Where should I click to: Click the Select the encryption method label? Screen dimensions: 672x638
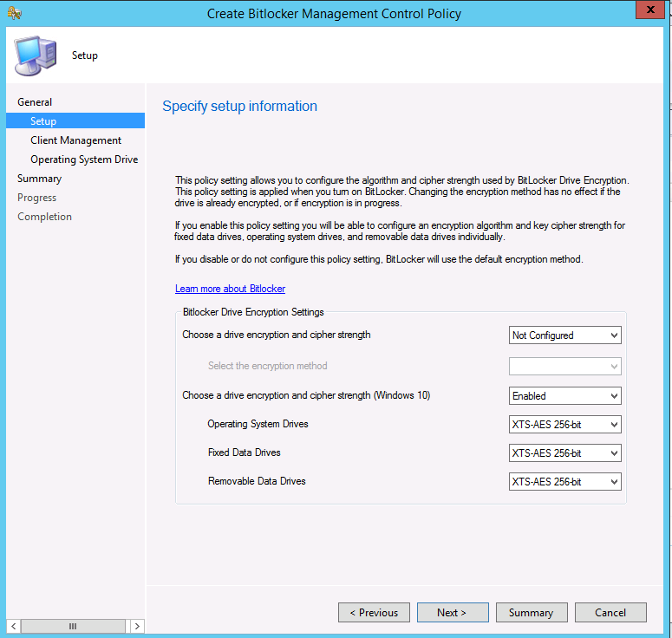point(267,366)
